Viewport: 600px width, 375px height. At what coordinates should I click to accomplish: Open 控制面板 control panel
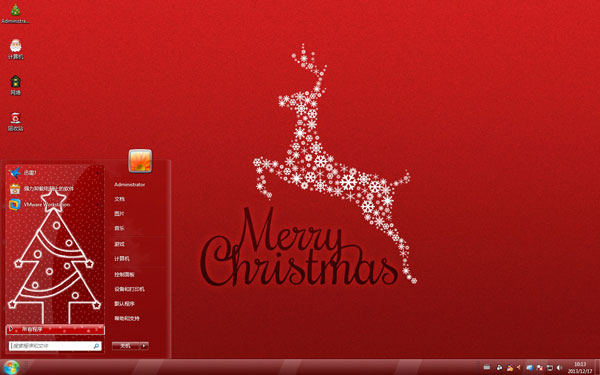pyautogui.click(x=124, y=274)
